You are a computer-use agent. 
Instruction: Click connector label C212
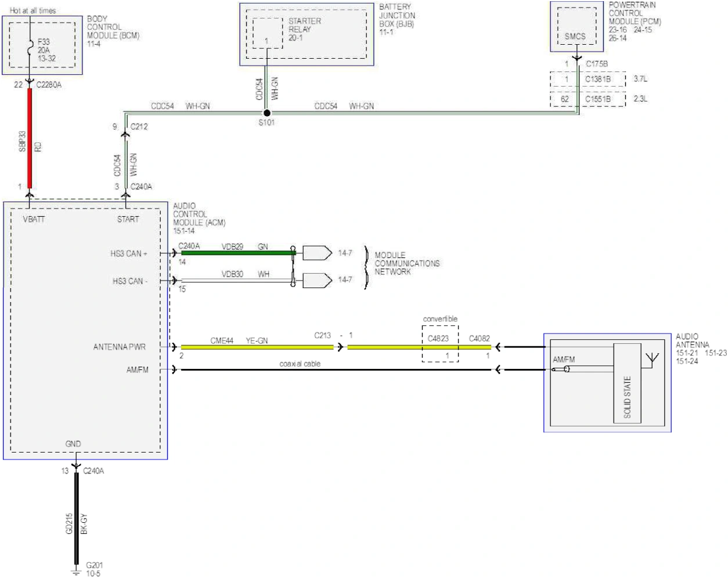(x=139, y=126)
